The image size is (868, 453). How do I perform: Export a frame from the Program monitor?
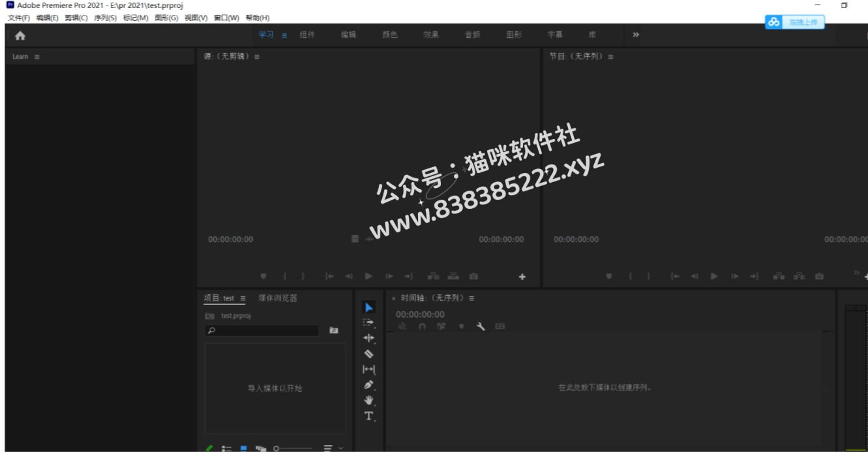pos(819,276)
